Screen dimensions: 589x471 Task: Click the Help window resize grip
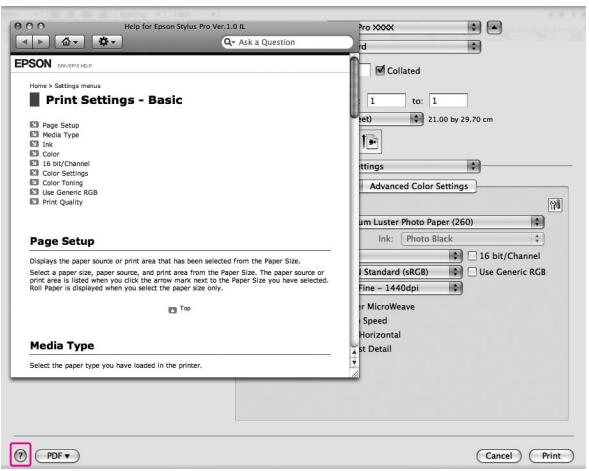(x=354, y=373)
